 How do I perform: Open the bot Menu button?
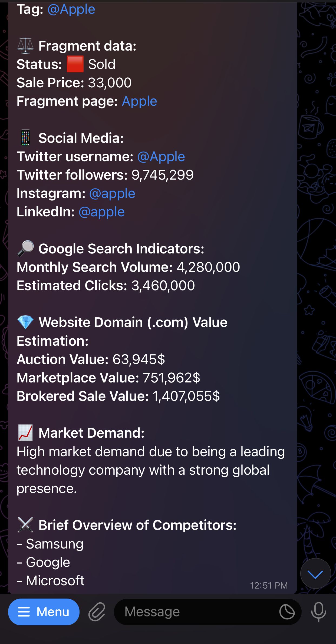click(44, 612)
